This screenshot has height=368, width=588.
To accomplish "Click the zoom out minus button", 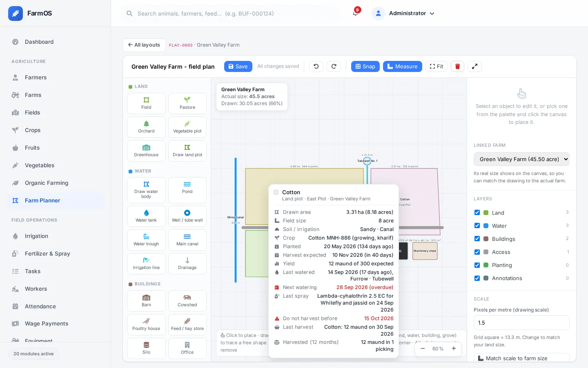I will pyautogui.click(x=423, y=349).
